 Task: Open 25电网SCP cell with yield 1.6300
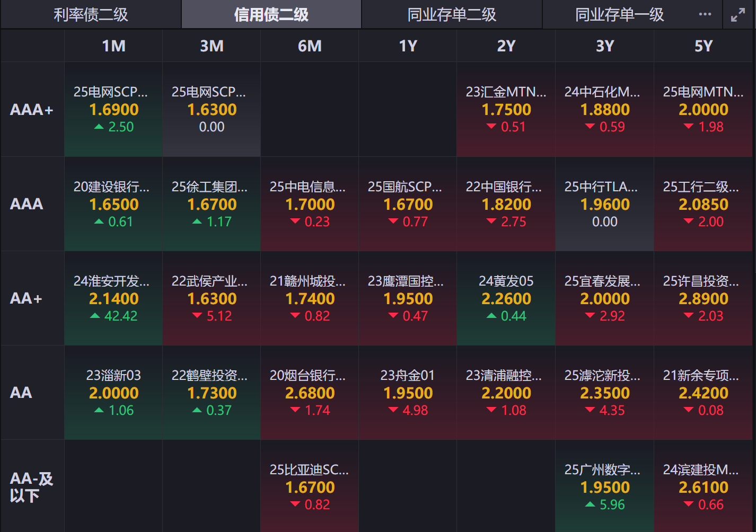click(x=212, y=110)
